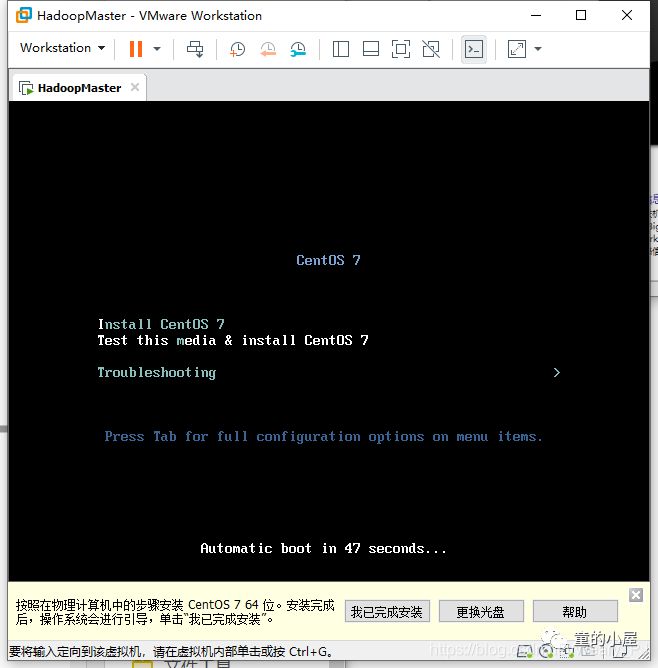Click the Troubleshooting submenu arrow

[x=557, y=373]
